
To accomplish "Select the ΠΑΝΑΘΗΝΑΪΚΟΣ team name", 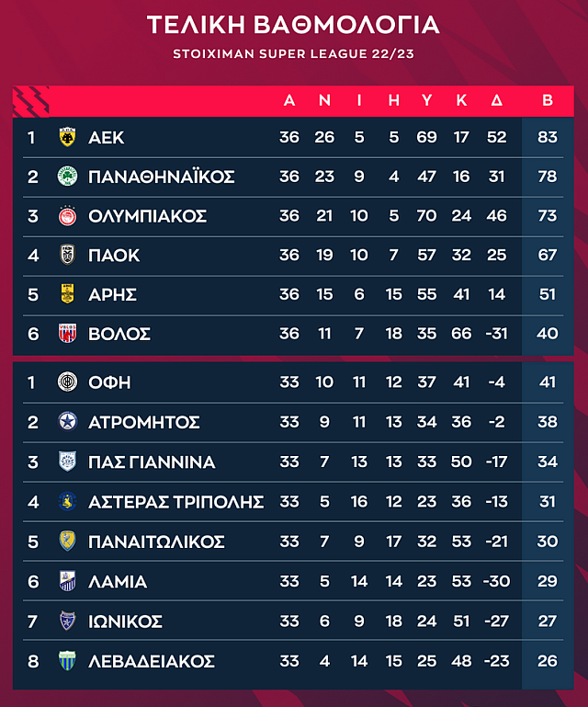I will point(162,177).
